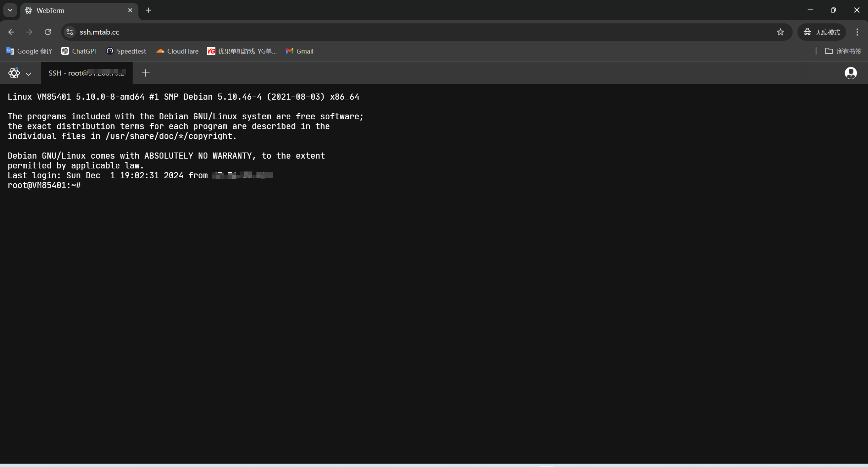
Task: Open the ChatGPT bookmark
Action: coord(79,51)
